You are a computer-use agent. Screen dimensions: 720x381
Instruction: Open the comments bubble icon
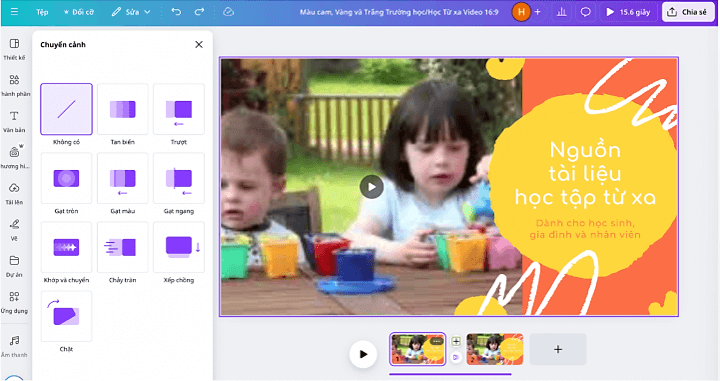(x=585, y=12)
